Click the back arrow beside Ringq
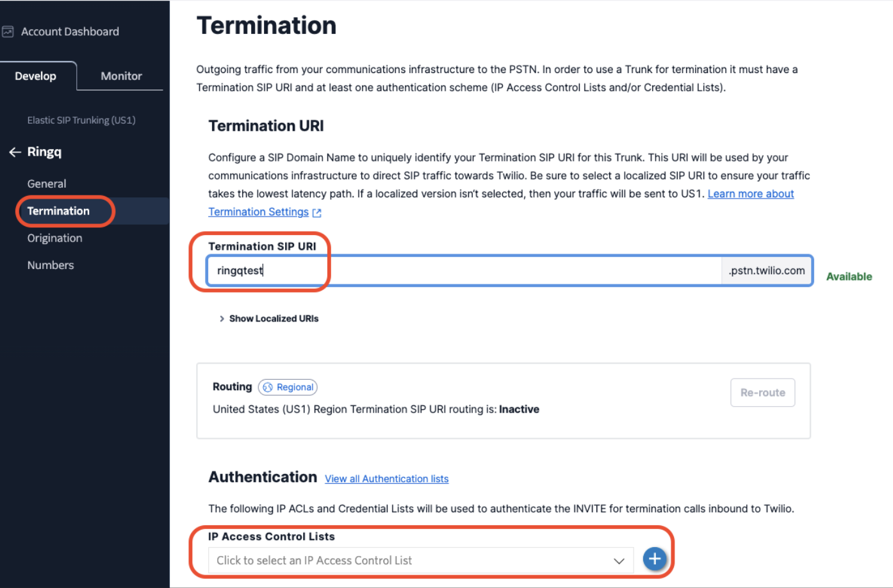 tap(14, 152)
